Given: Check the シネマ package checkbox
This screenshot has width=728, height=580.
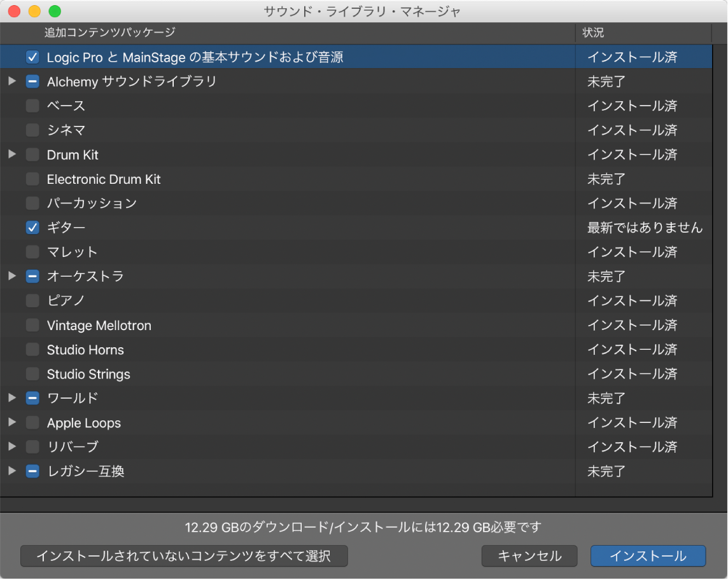Looking at the screenshot, I should pyautogui.click(x=32, y=130).
